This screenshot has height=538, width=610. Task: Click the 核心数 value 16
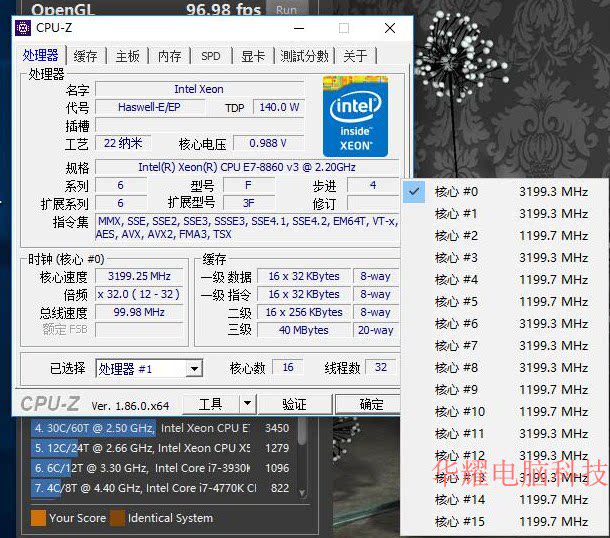[x=288, y=367]
